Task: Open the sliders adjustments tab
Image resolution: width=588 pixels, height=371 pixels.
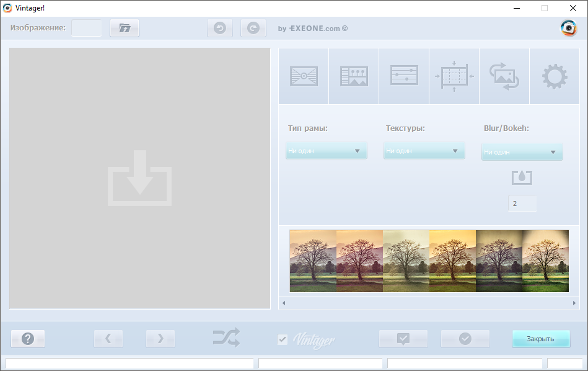Action: tap(404, 76)
